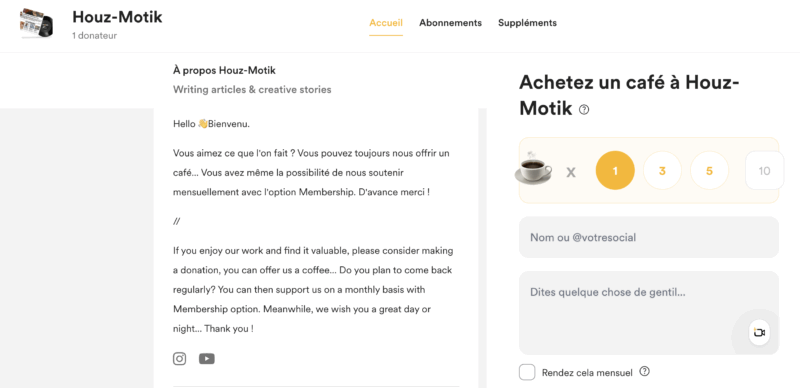Click the help icon beside Houz-Motik heading

click(584, 109)
